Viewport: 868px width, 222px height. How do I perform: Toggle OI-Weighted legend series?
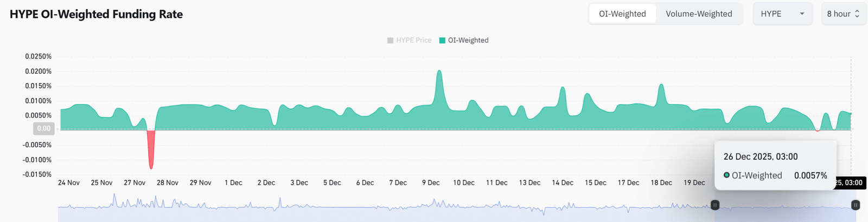(x=464, y=40)
